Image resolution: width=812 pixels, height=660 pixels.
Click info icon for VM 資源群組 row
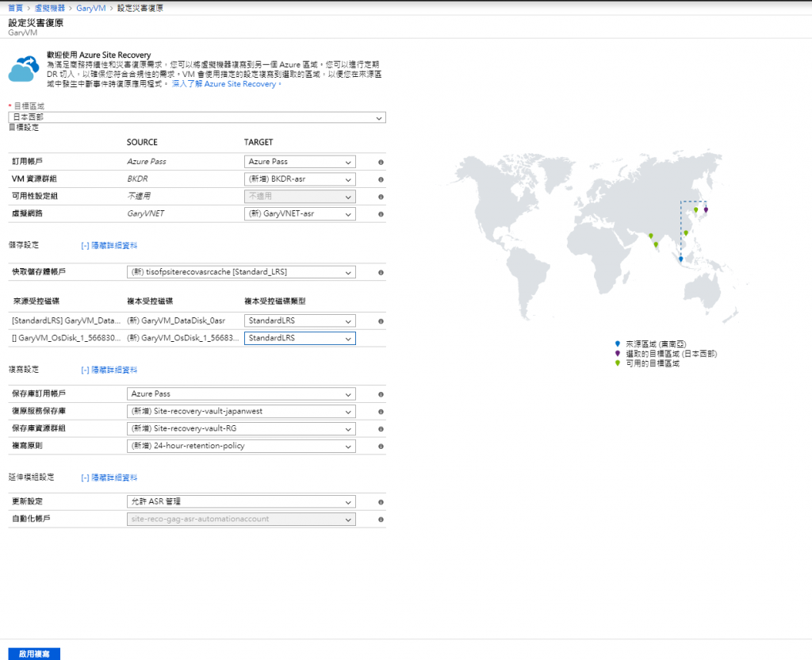click(x=381, y=179)
